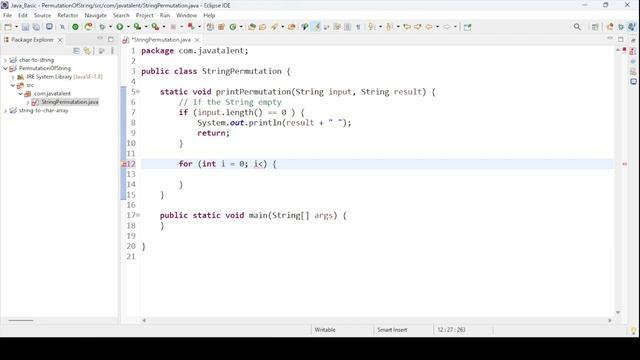
Task: Click the Package Explorer View Menu icon
Action: [x=112, y=51]
